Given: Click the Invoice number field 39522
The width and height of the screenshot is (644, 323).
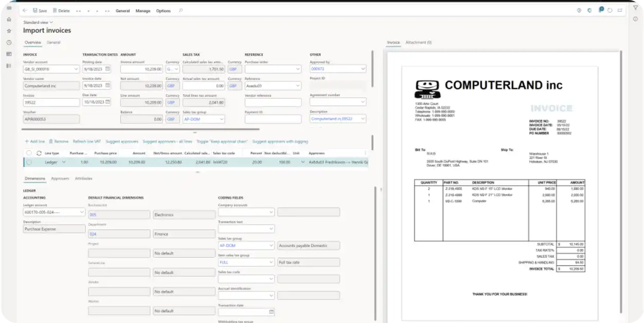Looking at the screenshot, I should (x=51, y=102).
